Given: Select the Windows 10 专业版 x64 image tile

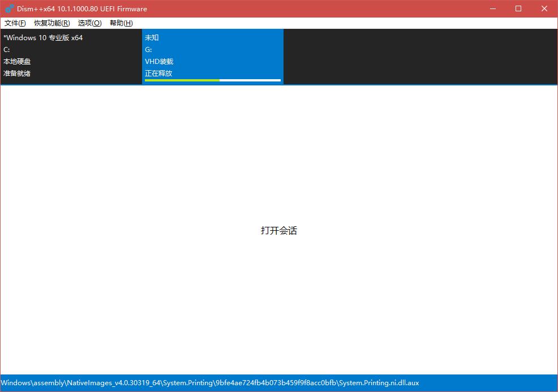Looking at the screenshot, I should (x=71, y=57).
